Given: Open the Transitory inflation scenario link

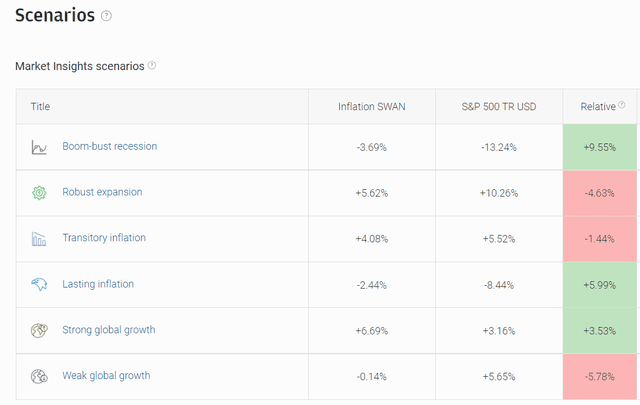Looking at the screenshot, I should [x=104, y=238].
